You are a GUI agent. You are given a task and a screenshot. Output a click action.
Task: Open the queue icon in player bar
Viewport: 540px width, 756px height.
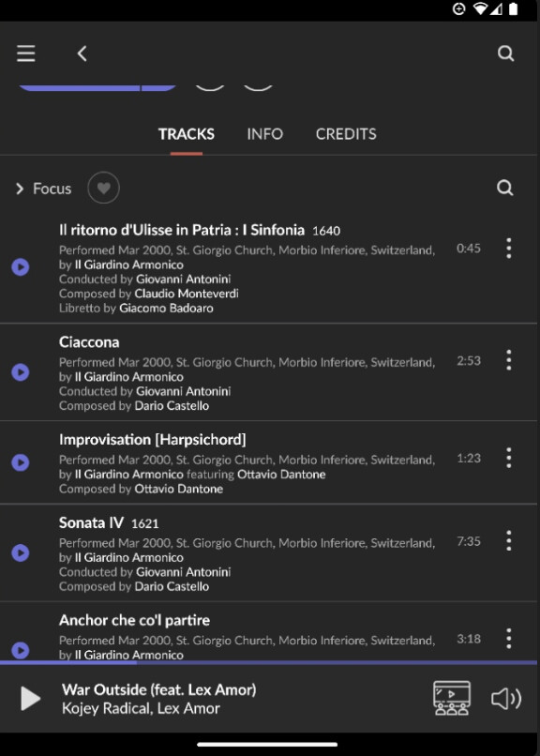pos(451,698)
